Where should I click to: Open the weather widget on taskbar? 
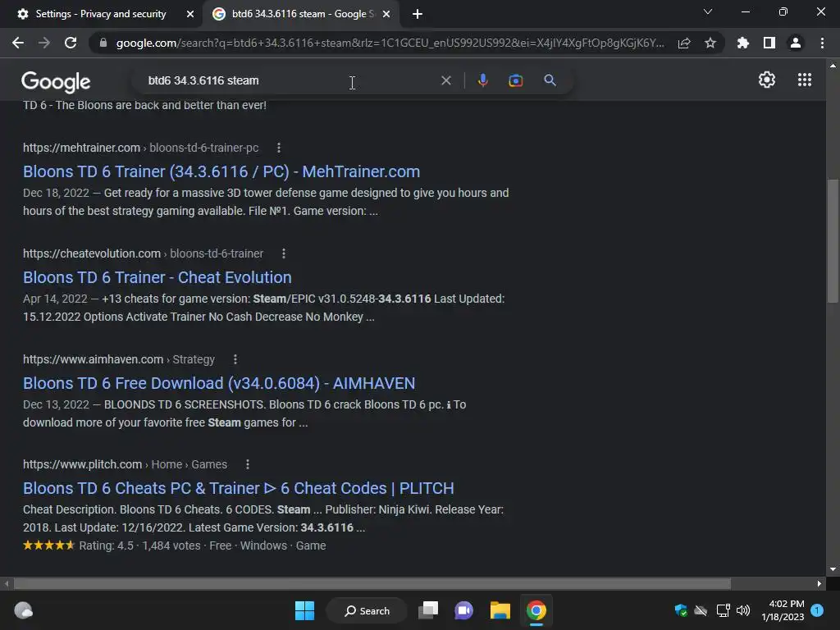(x=23, y=610)
